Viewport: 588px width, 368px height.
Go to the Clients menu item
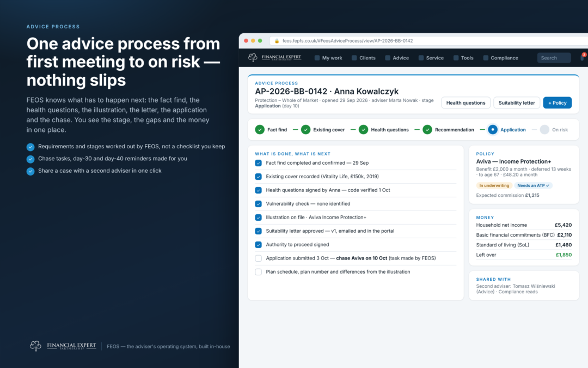pyautogui.click(x=363, y=58)
